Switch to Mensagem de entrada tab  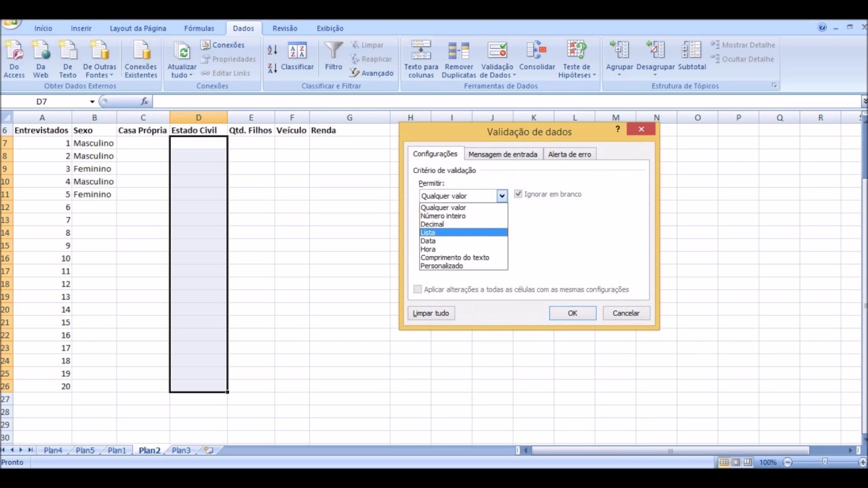point(502,155)
